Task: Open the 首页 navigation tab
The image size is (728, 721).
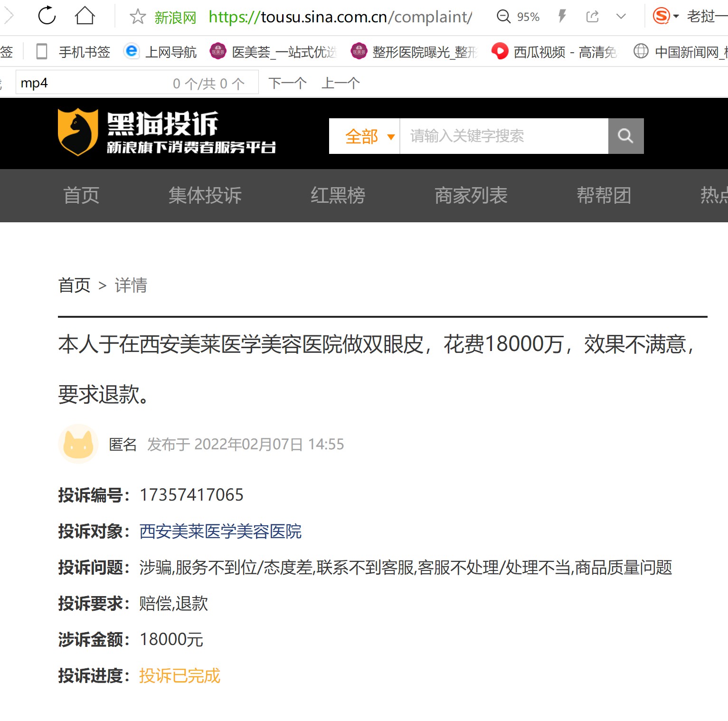Action: click(x=81, y=195)
